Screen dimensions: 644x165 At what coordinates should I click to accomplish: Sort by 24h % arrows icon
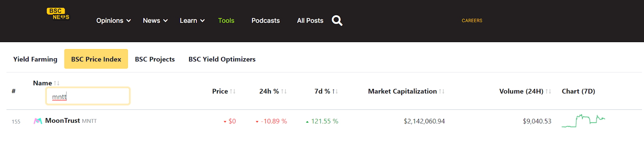click(x=284, y=92)
